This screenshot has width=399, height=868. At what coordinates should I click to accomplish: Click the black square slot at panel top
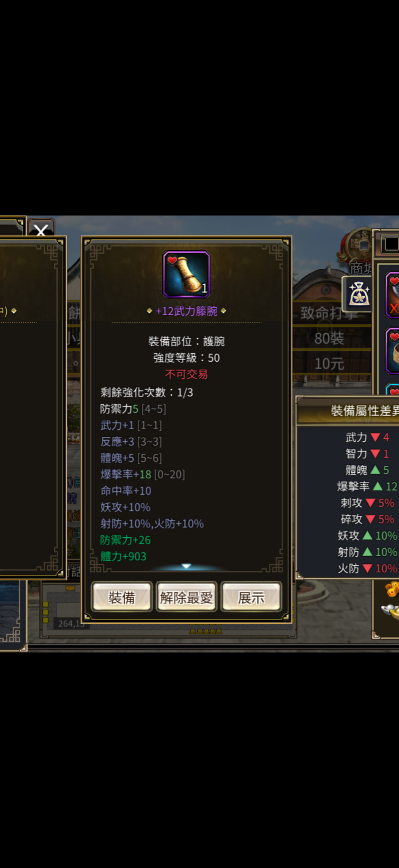click(391, 243)
